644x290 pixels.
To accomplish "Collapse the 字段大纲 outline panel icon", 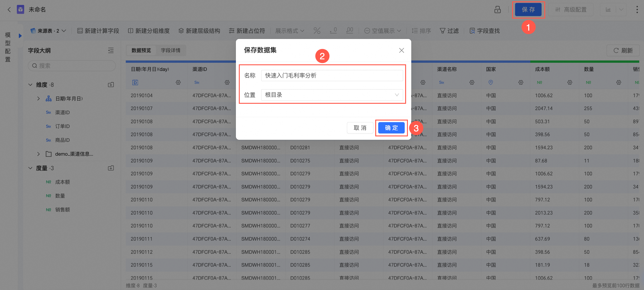I will coord(111,51).
